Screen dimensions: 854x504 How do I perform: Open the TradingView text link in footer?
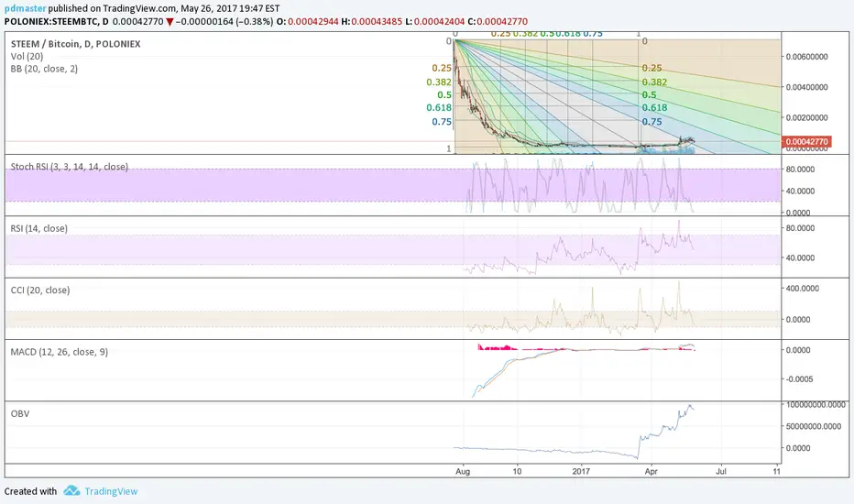[111, 491]
